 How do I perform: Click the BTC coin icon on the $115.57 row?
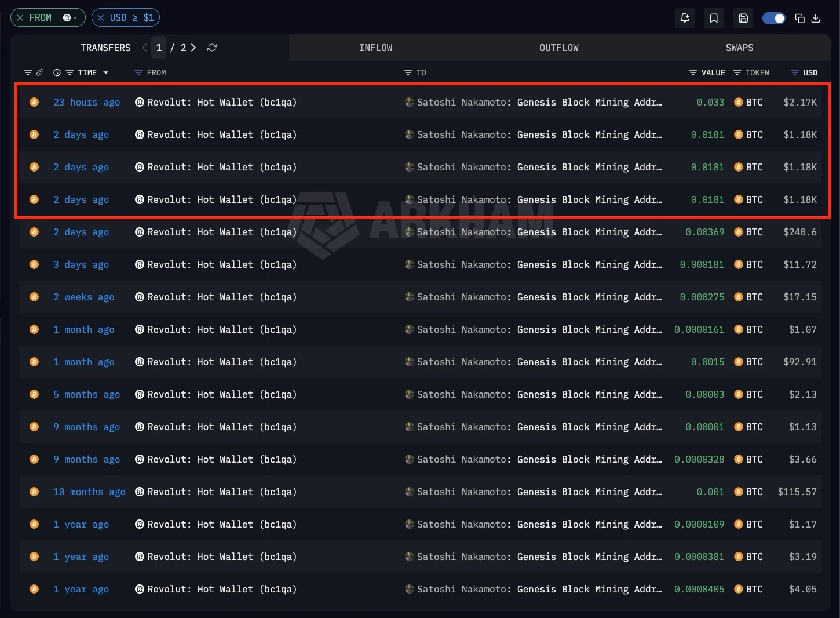coord(739,492)
